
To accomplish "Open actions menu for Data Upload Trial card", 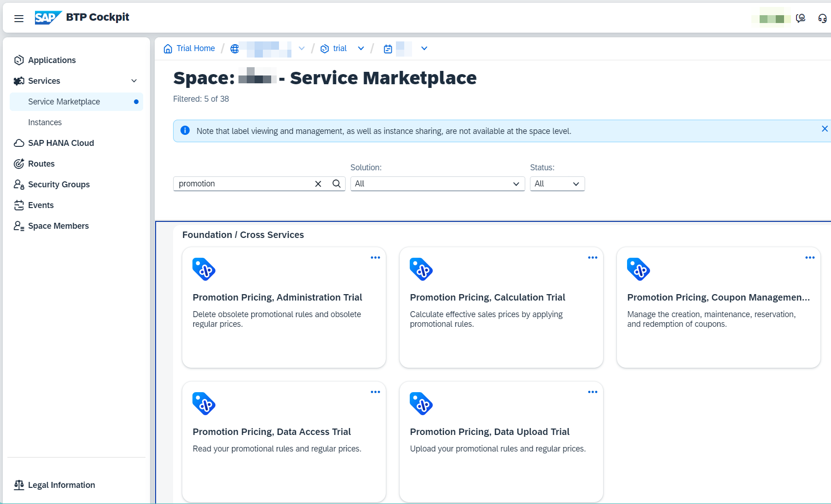I will click(593, 392).
